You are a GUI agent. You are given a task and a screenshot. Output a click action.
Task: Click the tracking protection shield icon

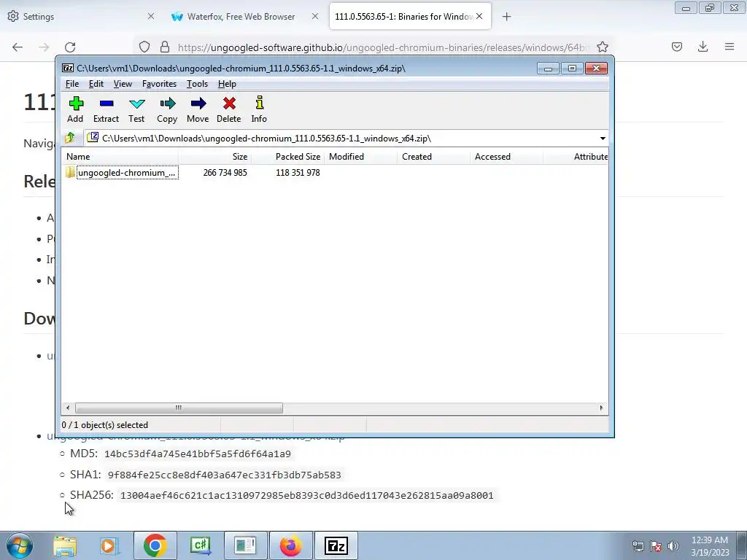[144, 47]
